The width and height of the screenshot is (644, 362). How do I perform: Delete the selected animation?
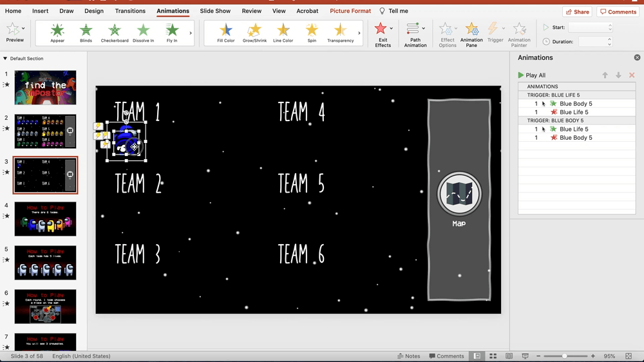click(x=632, y=75)
